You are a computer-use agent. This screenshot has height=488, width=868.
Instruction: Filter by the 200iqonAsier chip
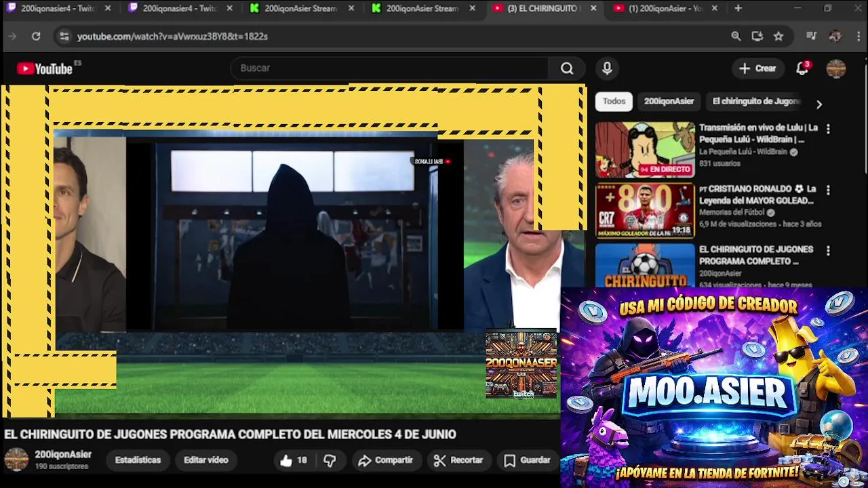669,102
